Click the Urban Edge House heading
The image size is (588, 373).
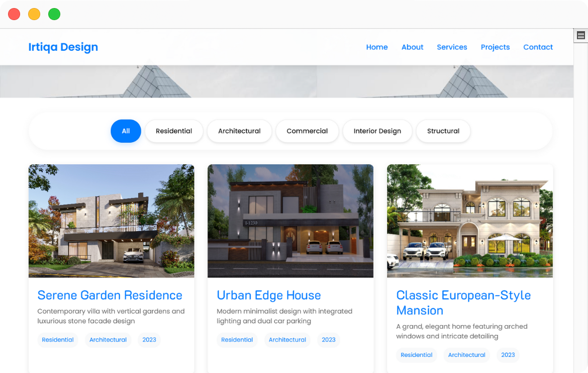(x=269, y=296)
